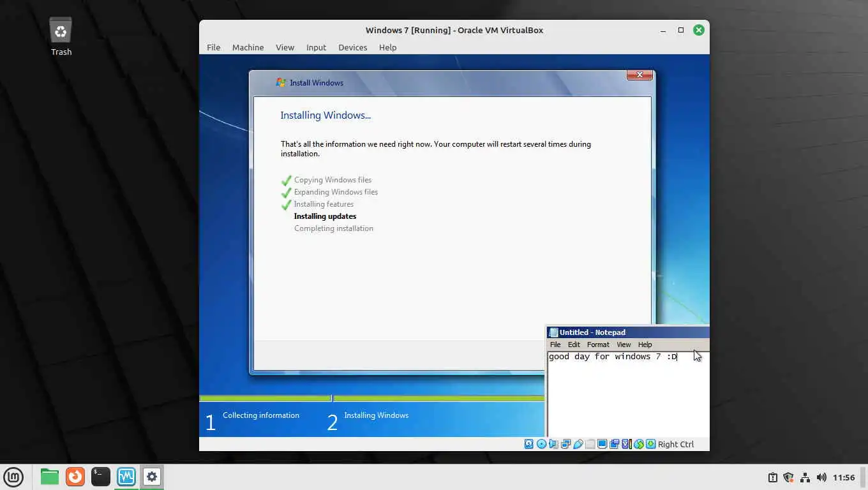Image resolution: width=868 pixels, height=490 pixels.
Task: Open the VirtualBox Machine menu
Action: click(248, 47)
